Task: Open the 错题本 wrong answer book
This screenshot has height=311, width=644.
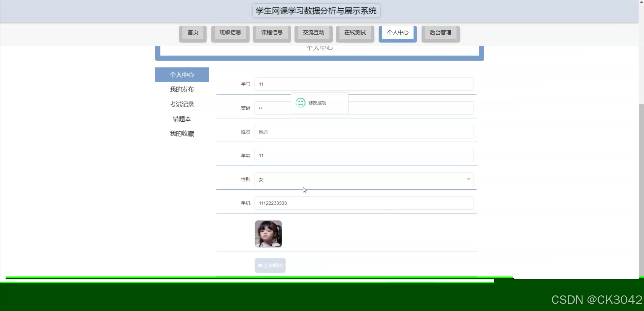Action: pos(182,119)
